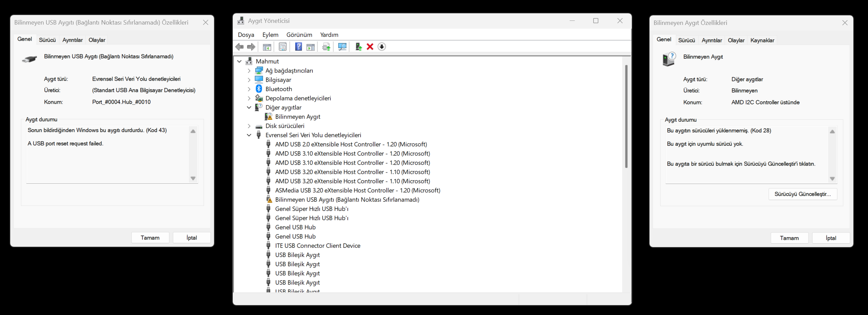Viewport: 868px width, 315px height.
Task: Click Tamam in Bilinmeyen Aygıt Özellikleri dialog
Action: pos(789,238)
